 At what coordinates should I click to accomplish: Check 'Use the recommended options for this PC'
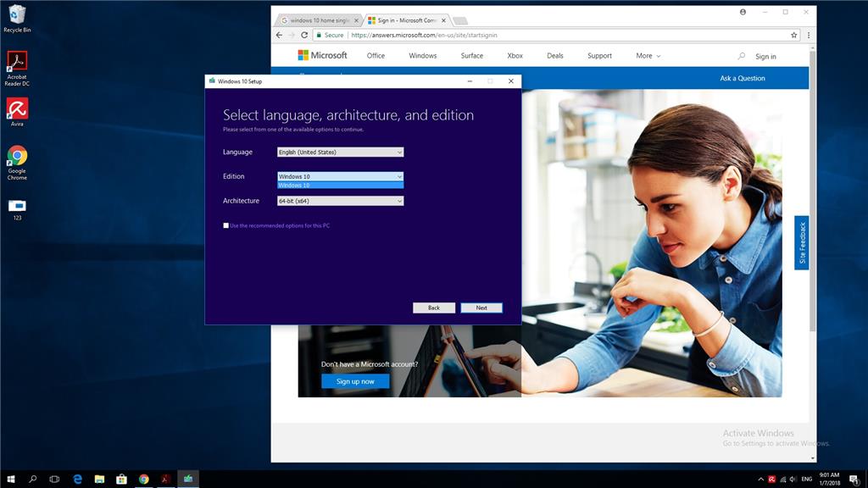pyautogui.click(x=225, y=225)
